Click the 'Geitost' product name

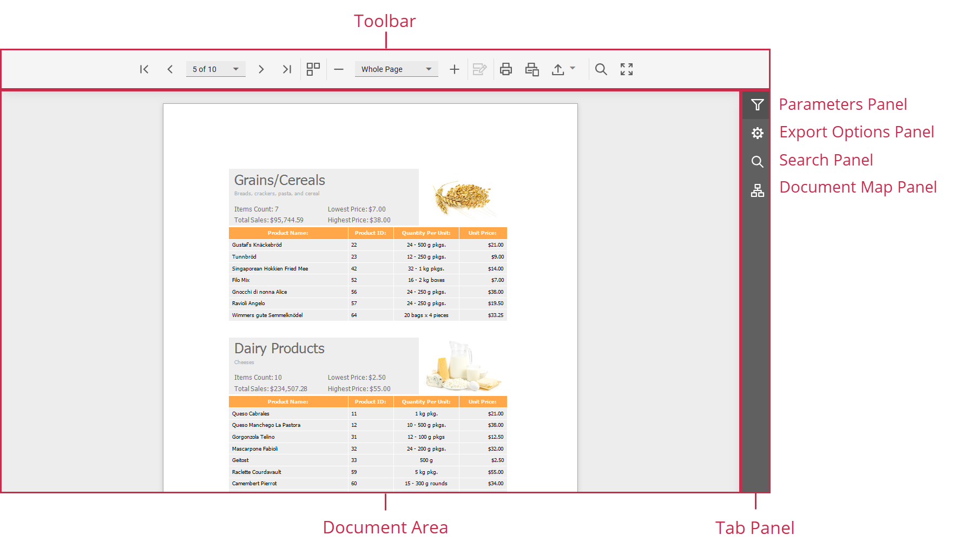click(240, 460)
